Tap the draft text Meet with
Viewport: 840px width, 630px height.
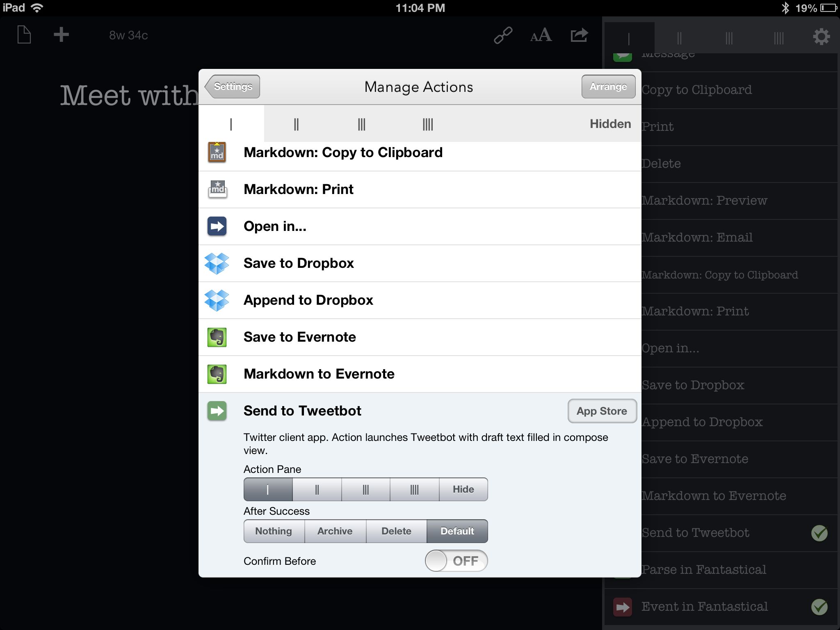pyautogui.click(x=129, y=96)
